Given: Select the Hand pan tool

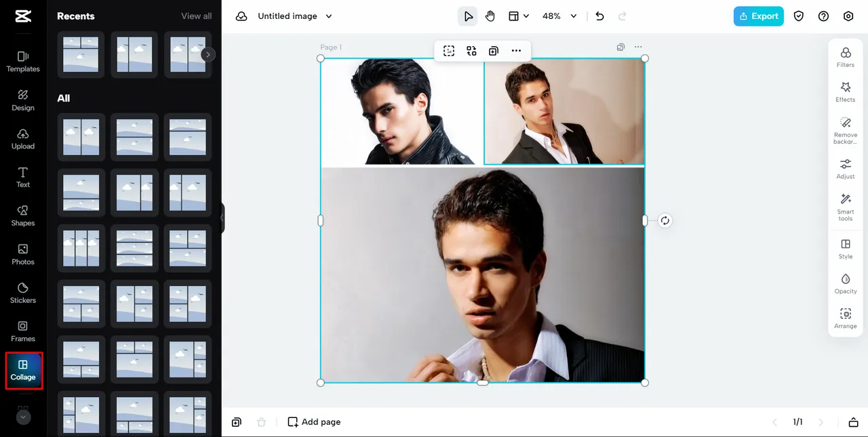Looking at the screenshot, I should click(490, 16).
